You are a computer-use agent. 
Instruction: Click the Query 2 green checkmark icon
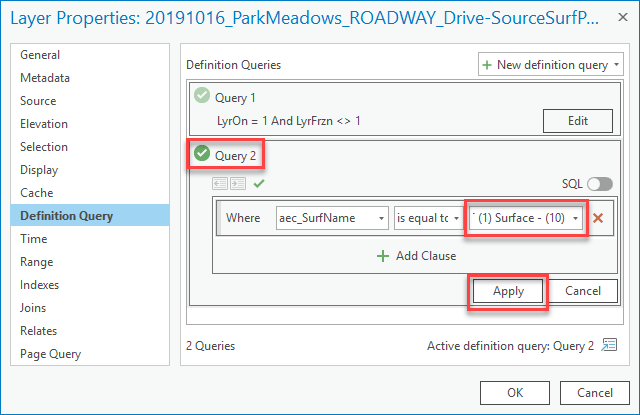202,155
